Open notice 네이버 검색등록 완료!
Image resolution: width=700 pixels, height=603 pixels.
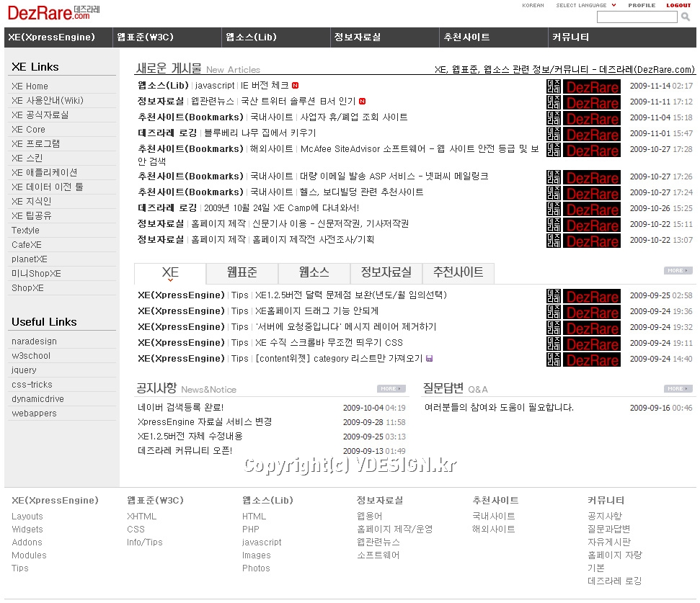click(181, 407)
